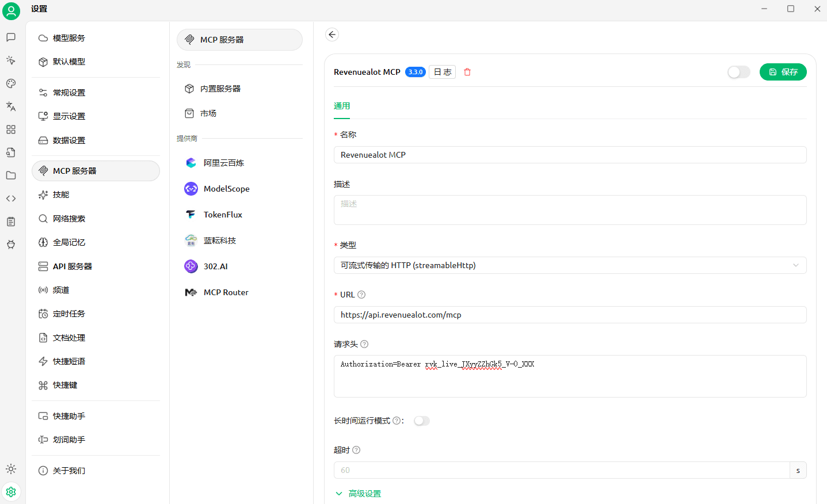
Task: Open the 类型 dropdown
Action: [570, 265]
